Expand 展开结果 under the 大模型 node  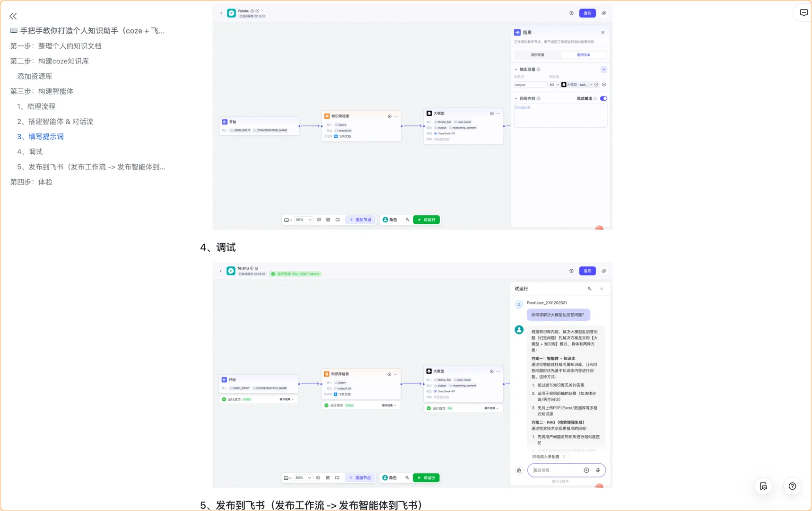491,408
